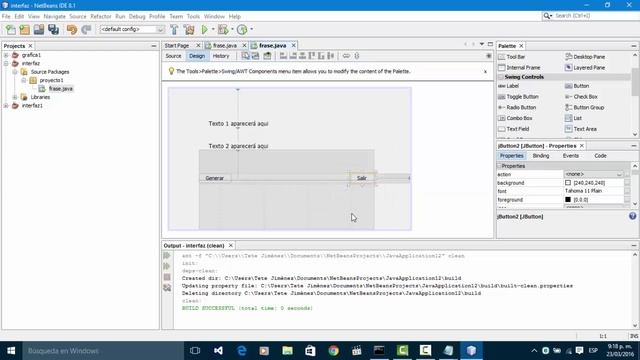Open the default config combo box

132,29
